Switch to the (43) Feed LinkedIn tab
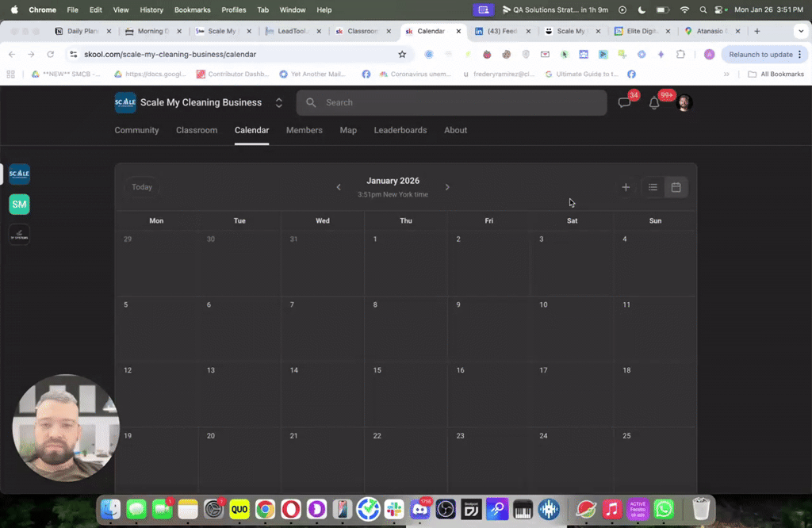 pos(502,31)
